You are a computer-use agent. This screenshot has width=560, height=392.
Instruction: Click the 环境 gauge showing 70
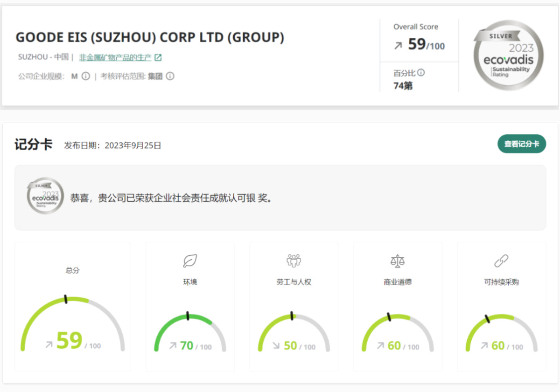click(x=190, y=333)
